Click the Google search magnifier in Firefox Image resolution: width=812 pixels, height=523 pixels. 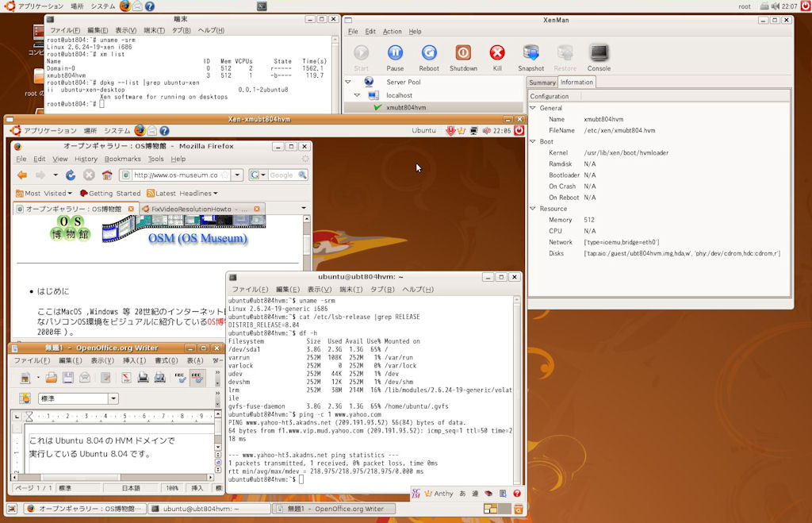(x=302, y=175)
